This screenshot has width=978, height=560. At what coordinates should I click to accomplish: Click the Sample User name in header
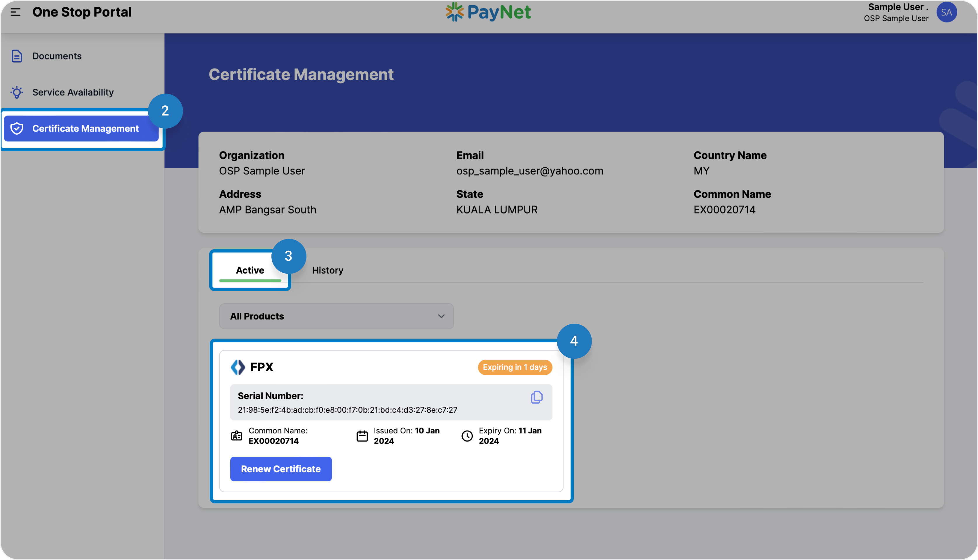click(x=898, y=7)
